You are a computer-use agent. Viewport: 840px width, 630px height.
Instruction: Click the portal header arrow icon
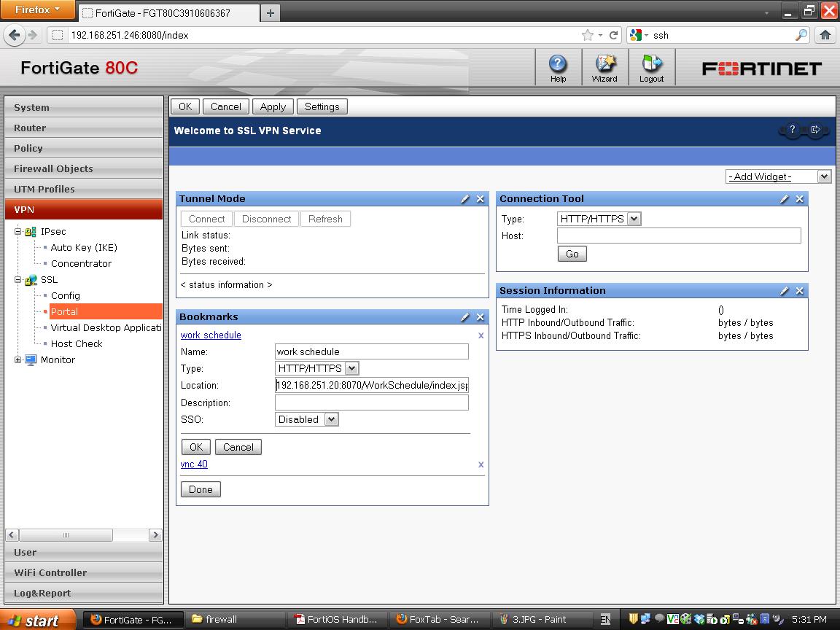coord(815,129)
